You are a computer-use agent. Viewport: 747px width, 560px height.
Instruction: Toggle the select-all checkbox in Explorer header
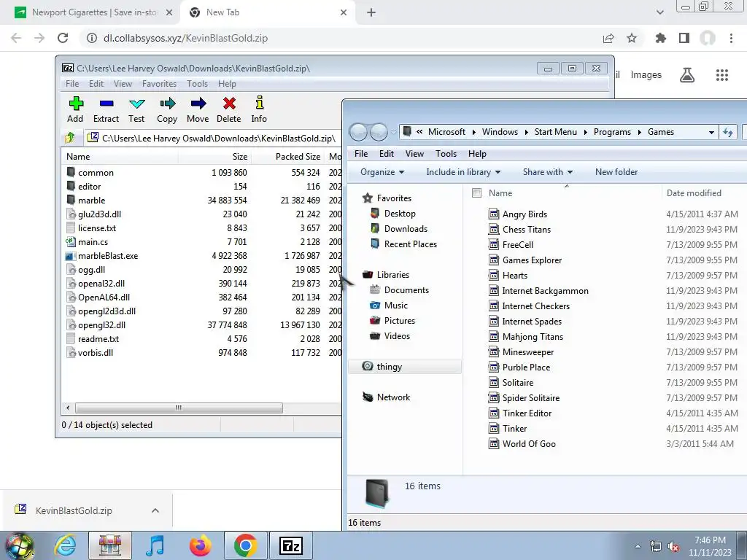pos(476,192)
